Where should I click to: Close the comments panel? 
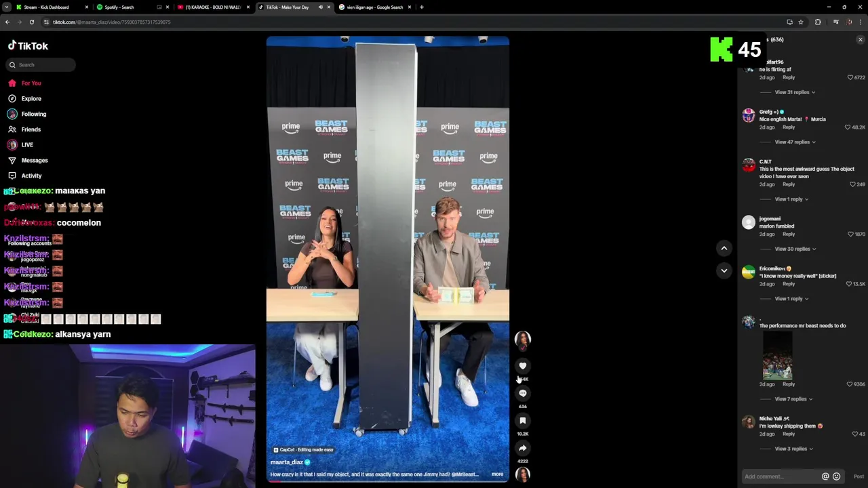tap(861, 40)
